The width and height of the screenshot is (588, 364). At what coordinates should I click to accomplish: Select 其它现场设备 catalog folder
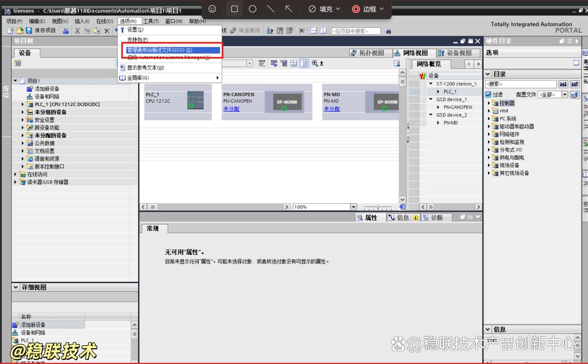[514, 173]
